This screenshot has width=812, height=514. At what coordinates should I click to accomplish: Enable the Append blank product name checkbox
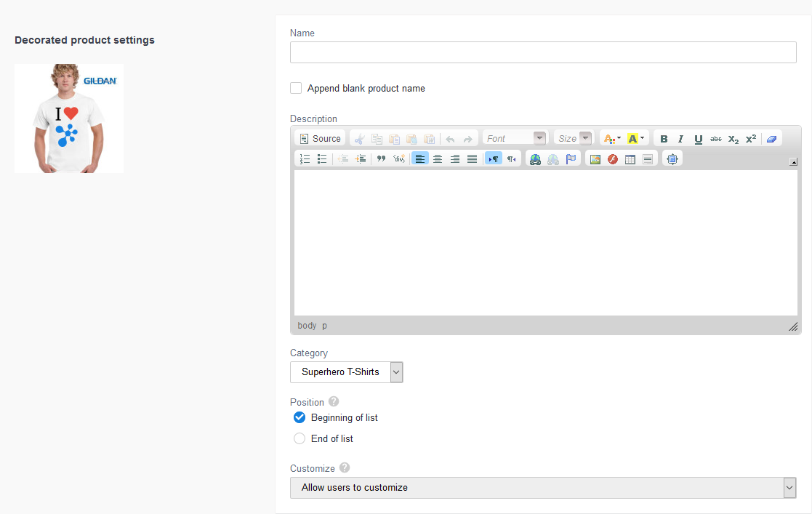(296, 87)
